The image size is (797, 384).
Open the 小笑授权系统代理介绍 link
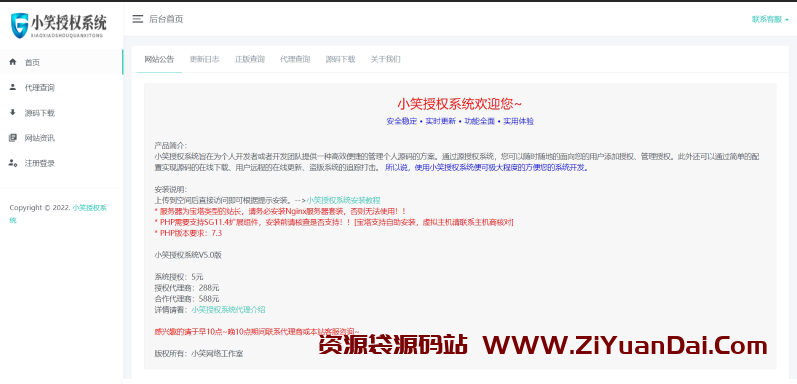[x=228, y=309]
